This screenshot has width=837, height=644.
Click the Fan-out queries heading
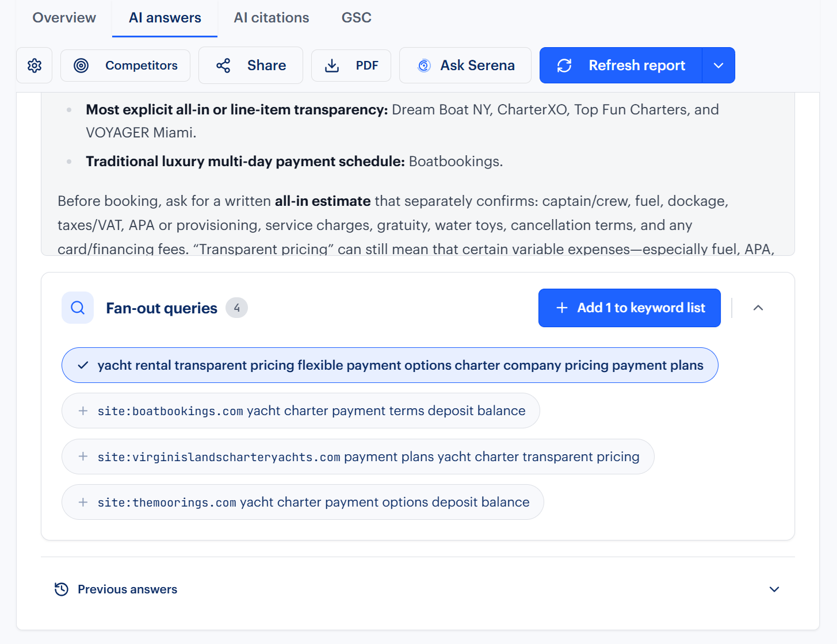(162, 308)
